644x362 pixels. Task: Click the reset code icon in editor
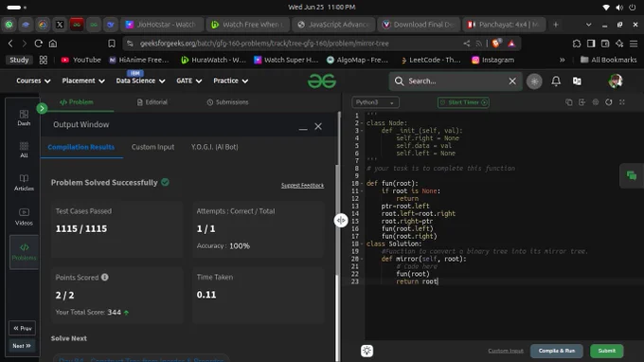tap(609, 102)
